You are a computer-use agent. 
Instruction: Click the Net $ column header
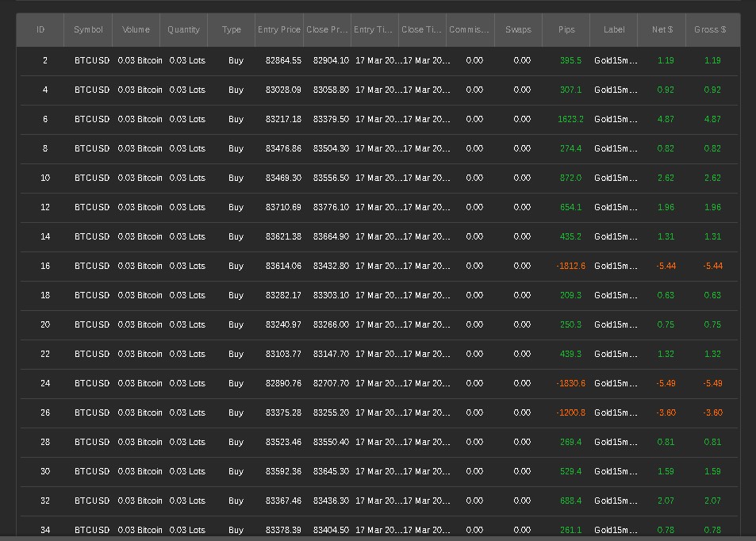(662, 30)
